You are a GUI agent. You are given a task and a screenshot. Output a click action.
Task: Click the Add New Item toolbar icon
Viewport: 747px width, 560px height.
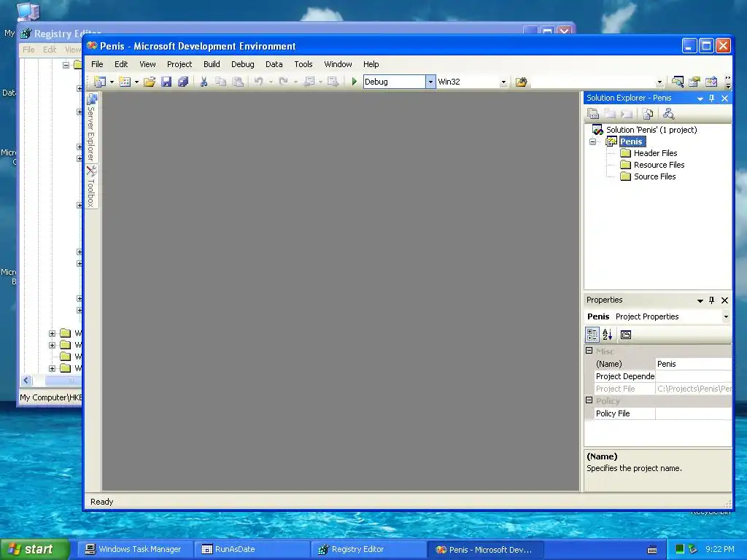[x=125, y=82]
